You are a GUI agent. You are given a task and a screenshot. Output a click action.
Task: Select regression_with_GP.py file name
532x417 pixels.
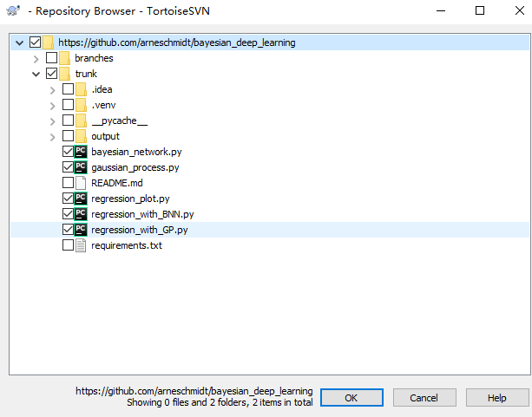click(x=140, y=230)
